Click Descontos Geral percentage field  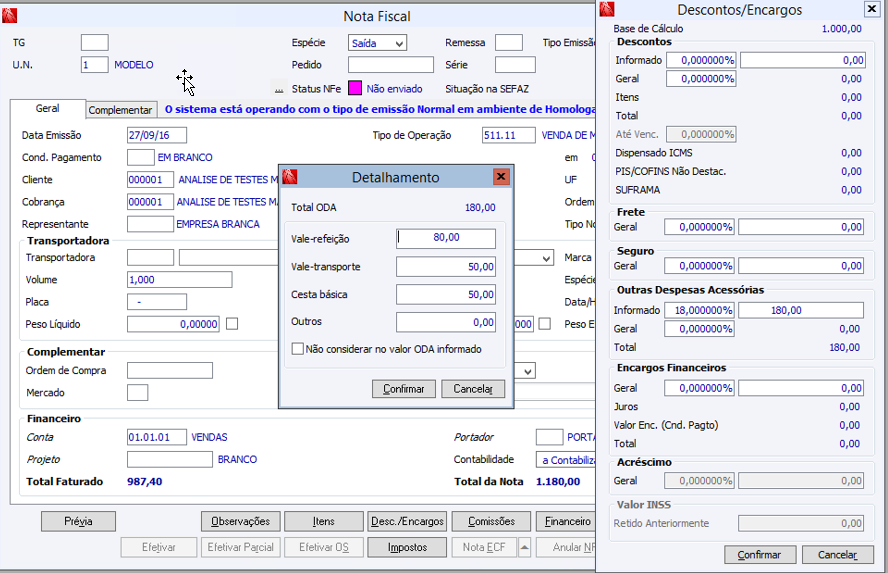pos(701,79)
